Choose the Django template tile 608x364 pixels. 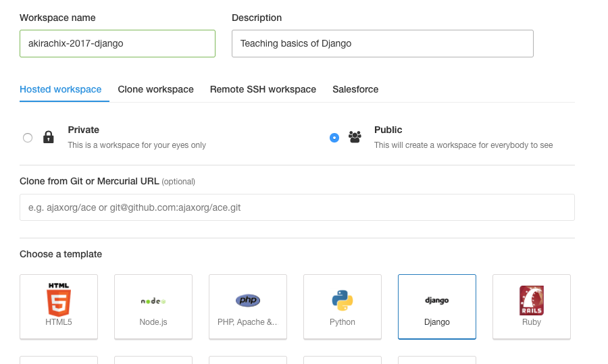point(437,306)
